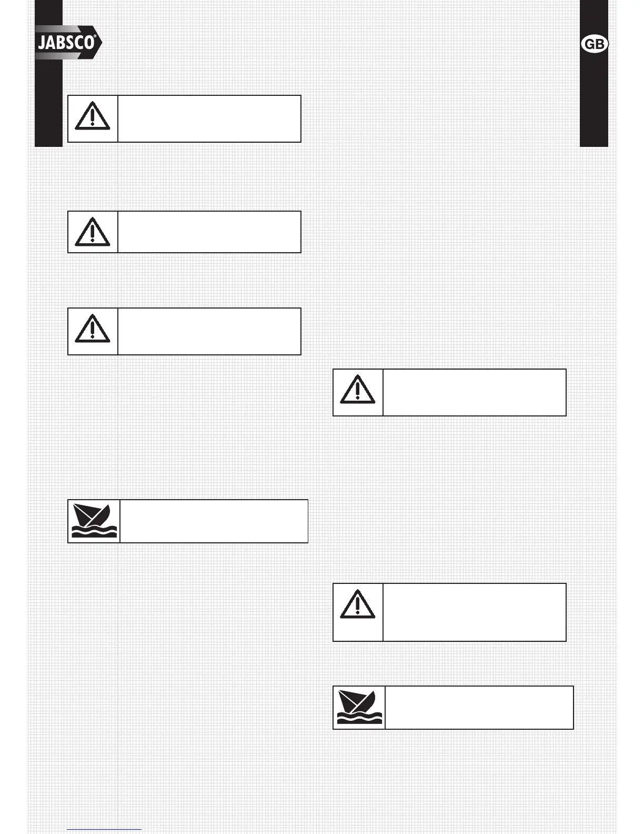Click the registered trademark symbol on JABSCO logo
Viewport: 644px width, 834px height.
coord(95,37)
